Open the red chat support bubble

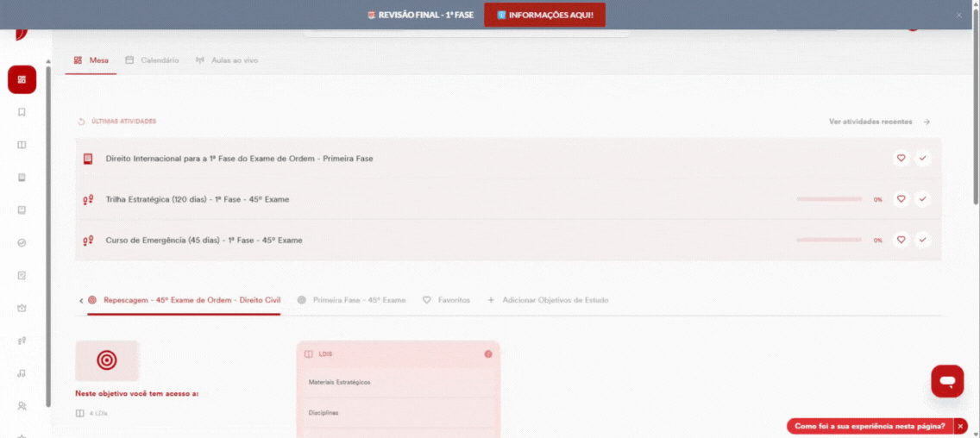[x=947, y=381]
